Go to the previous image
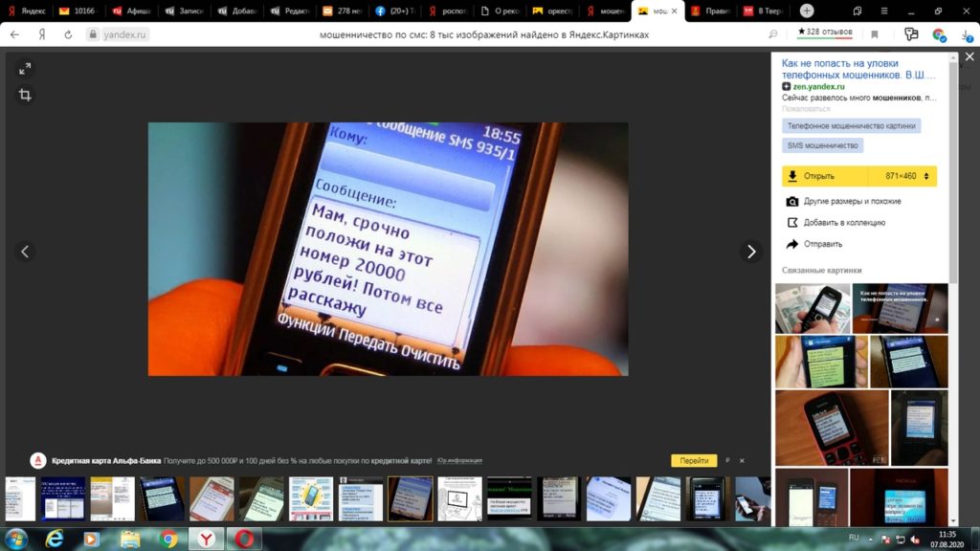Screen dimensions: 980x551 coord(25,252)
